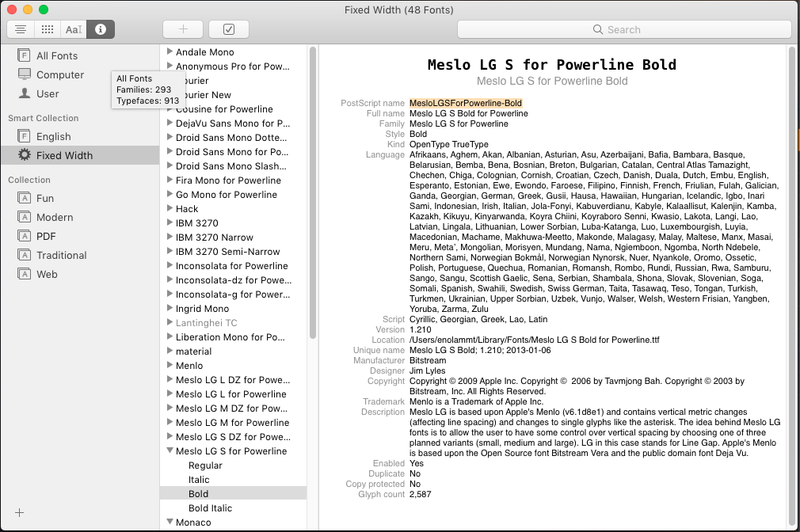Select Meslo LG L DZ for Powerline
This screenshot has width=800, height=532.
(x=233, y=380)
